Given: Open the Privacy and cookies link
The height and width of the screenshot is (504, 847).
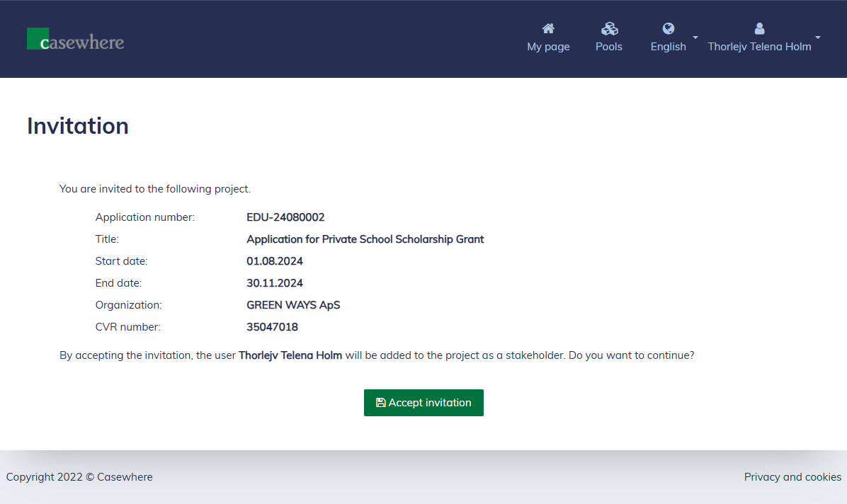Looking at the screenshot, I should pos(792,477).
